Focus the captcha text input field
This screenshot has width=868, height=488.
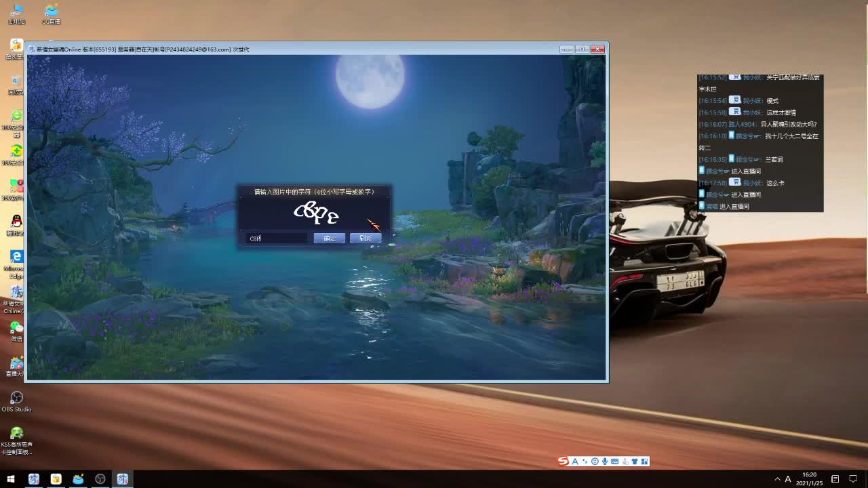(277, 238)
